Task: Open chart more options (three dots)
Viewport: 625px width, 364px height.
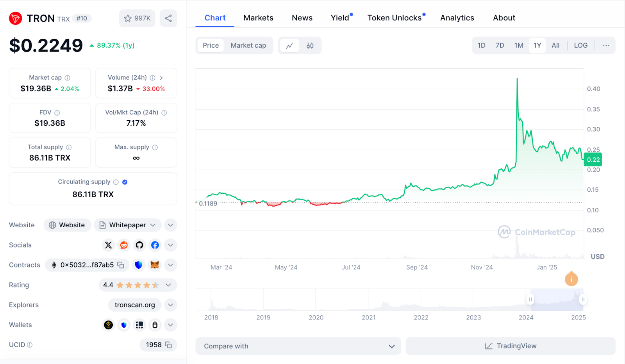Action: pyautogui.click(x=606, y=45)
